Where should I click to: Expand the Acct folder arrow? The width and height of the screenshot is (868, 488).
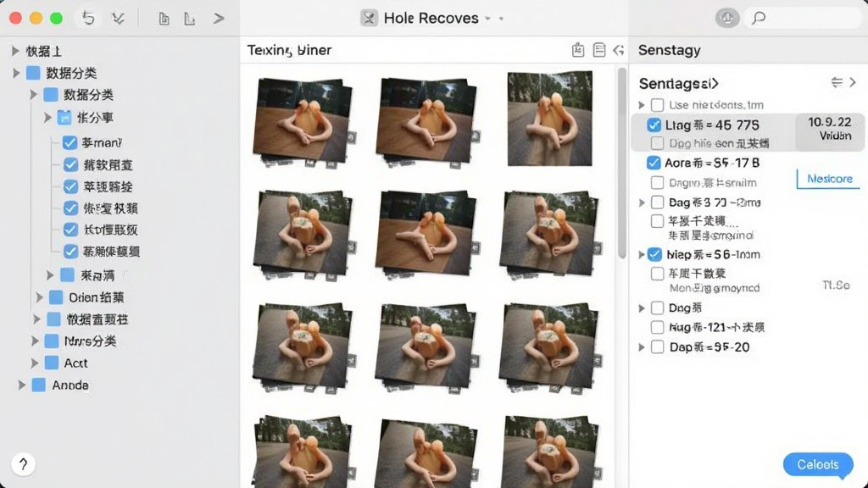pyautogui.click(x=34, y=363)
